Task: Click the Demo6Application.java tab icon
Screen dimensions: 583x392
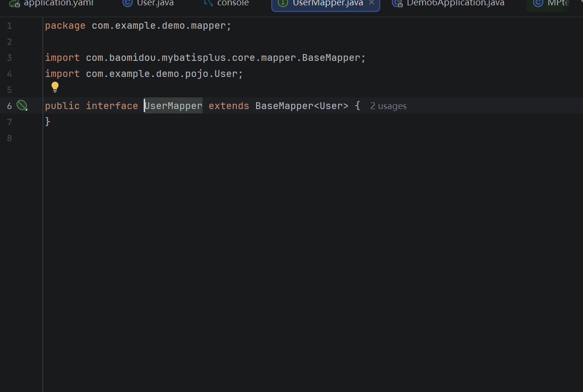Action: (x=397, y=3)
